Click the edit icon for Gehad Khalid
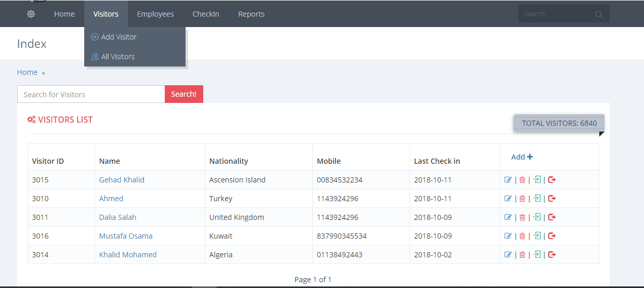The width and height of the screenshot is (644, 288). tap(508, 180)
